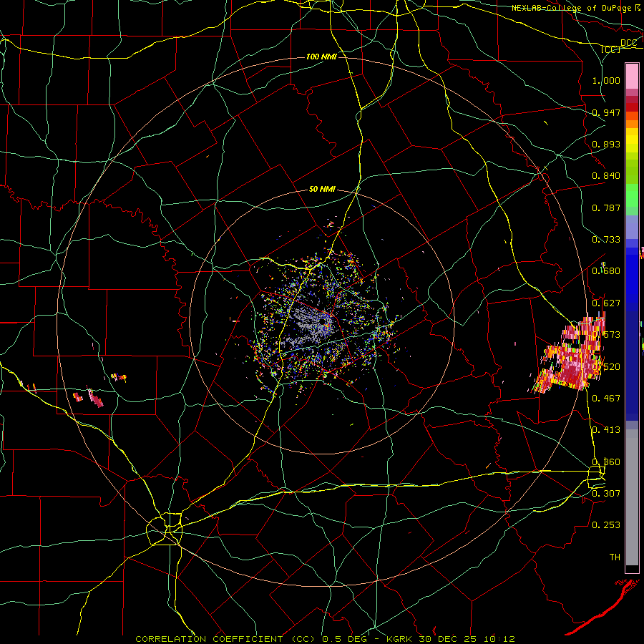Click the 0.627 scale value
Image resolution: width=644 pixels, height=644 pixels.
click(x=606, y=303)
